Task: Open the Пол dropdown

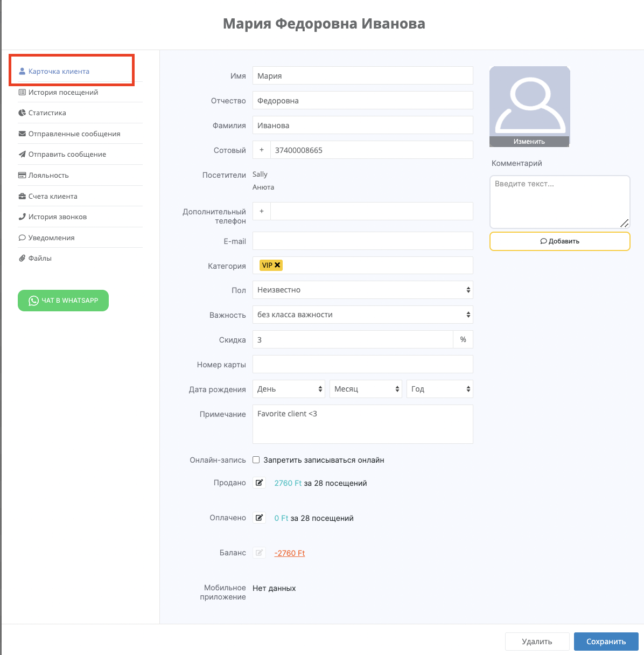Action: point(363,290)
